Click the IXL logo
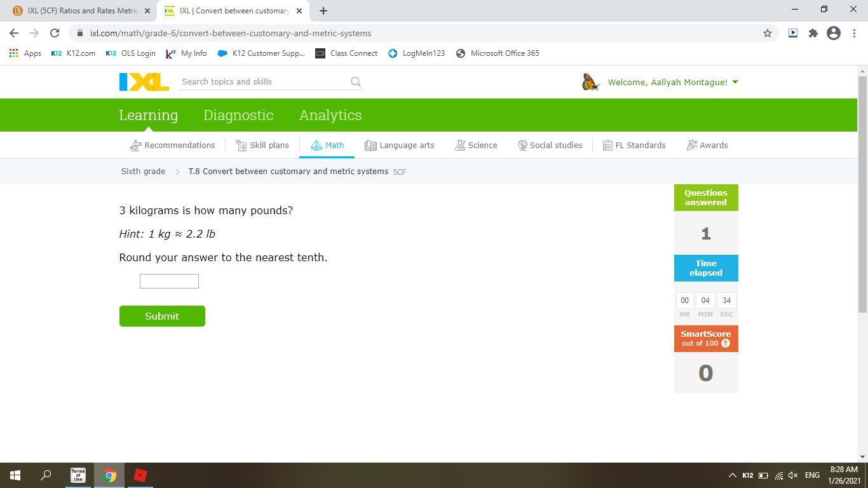 (144, 82)
